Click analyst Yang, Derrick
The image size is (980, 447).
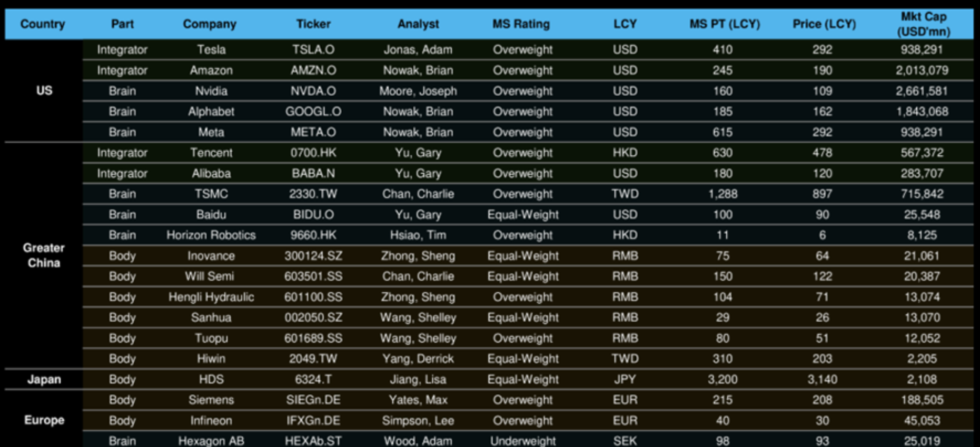(x=418, y=359)
